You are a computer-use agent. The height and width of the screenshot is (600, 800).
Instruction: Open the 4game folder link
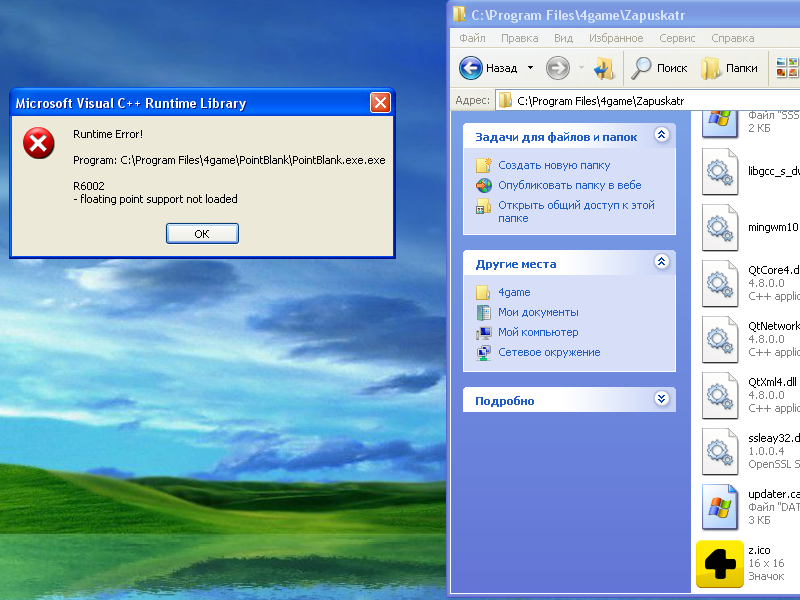[x=514, y=292]
